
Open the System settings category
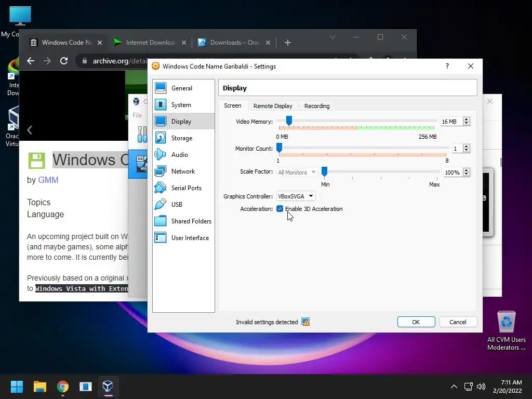183,105
